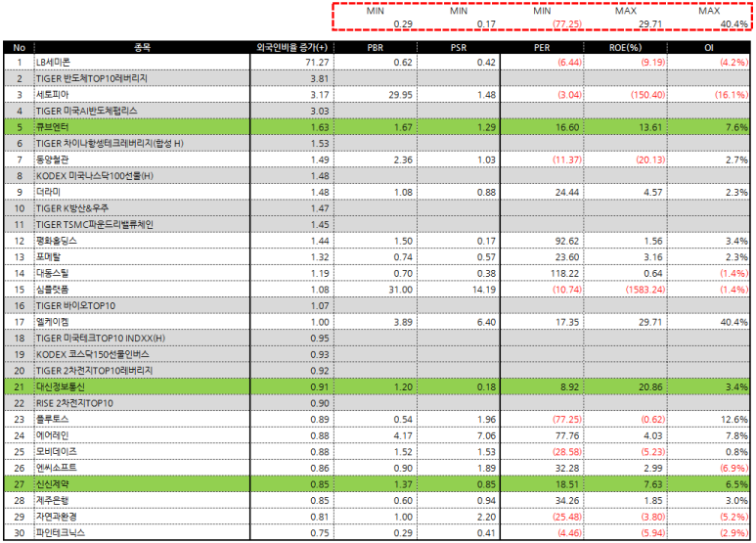Select 'TIGER 바이오TOP10' row name

click(x=75, y=305)
